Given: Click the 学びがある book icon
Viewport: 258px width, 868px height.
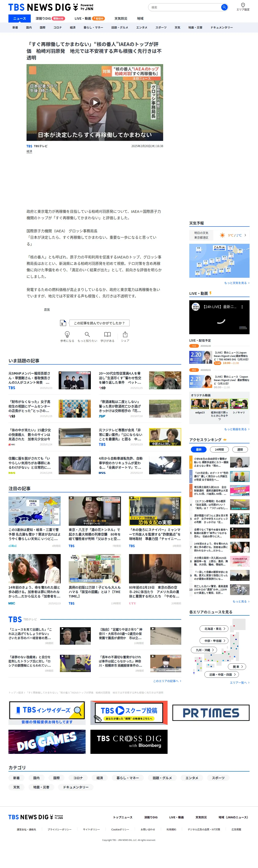Looking at the screenshot, I should tap(107, 334).
